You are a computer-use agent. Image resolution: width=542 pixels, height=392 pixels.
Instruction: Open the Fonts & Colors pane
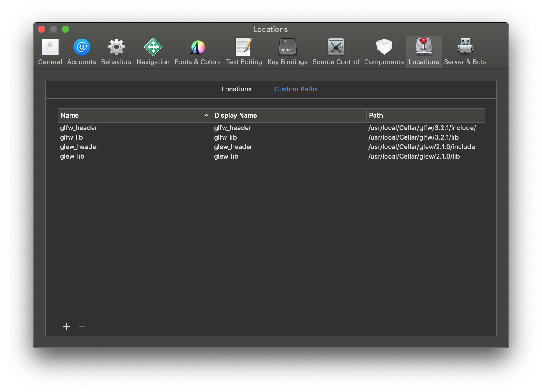[x=198, y=52]
